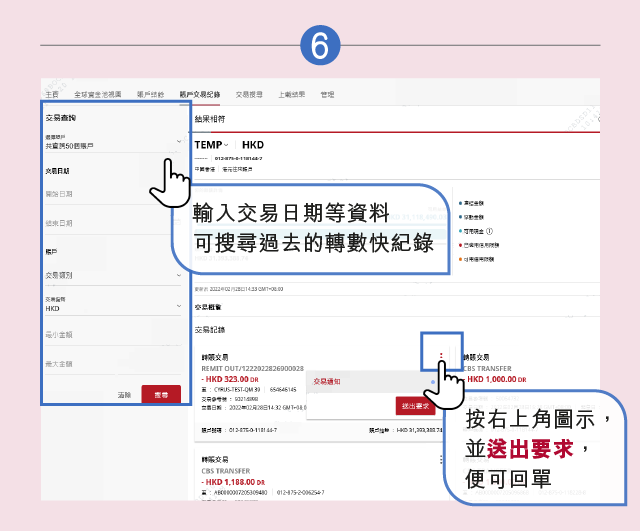Click the 開始日期 start date field

coord(112,194)
